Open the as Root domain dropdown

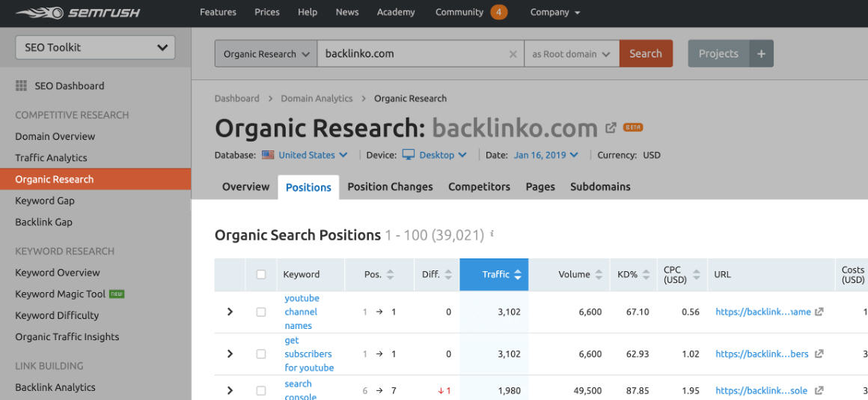coord(571,54)
